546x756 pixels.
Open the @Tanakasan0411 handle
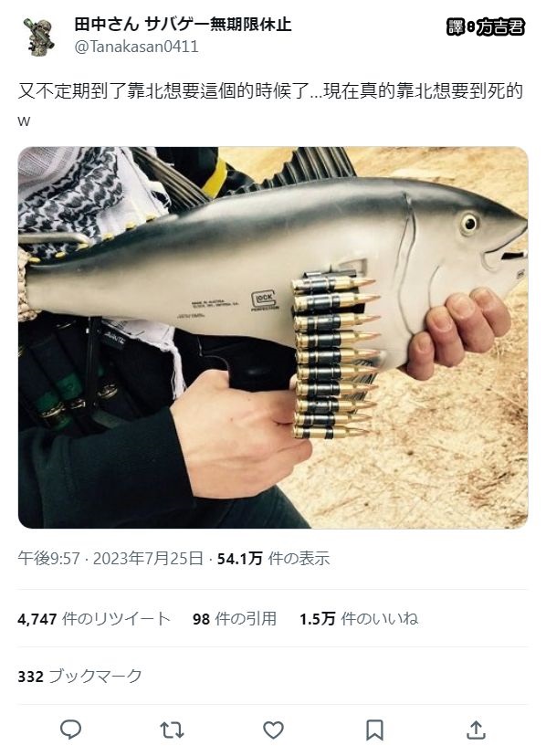tap(137, 47)
